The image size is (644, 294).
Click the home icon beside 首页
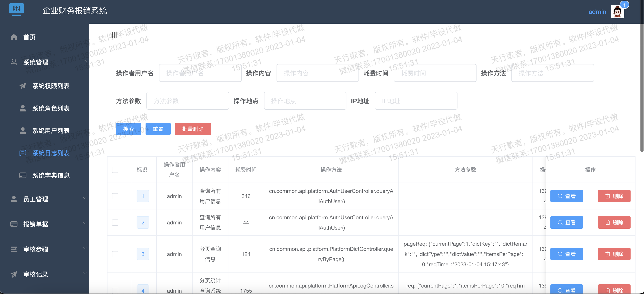tap(14, 37)
